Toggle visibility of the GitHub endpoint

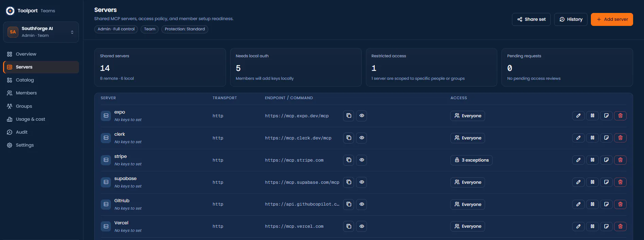pyautogui.click(x=361, y=204)
